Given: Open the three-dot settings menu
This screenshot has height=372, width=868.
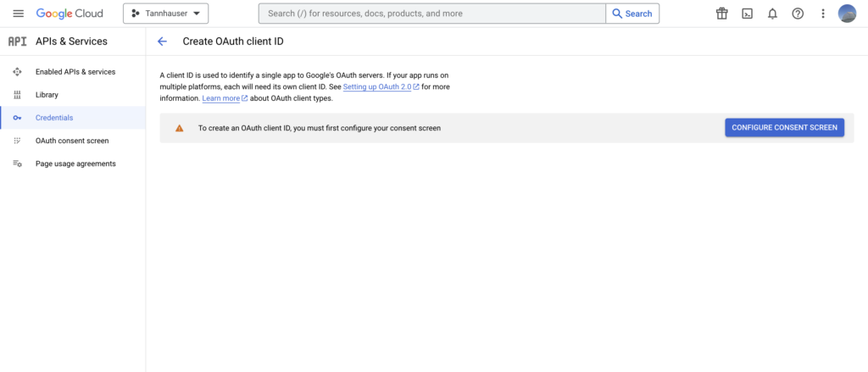Looking at the screenshot, I should point(823,14).
